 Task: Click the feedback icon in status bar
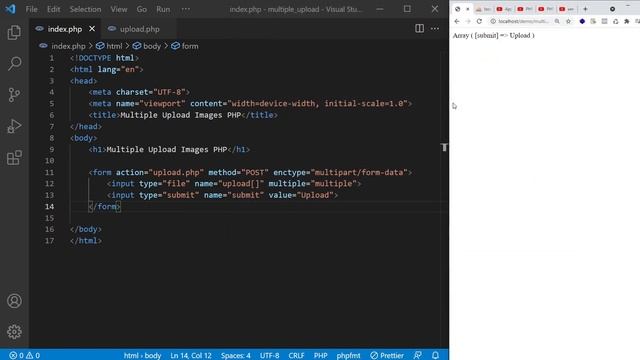click(418, 355)
